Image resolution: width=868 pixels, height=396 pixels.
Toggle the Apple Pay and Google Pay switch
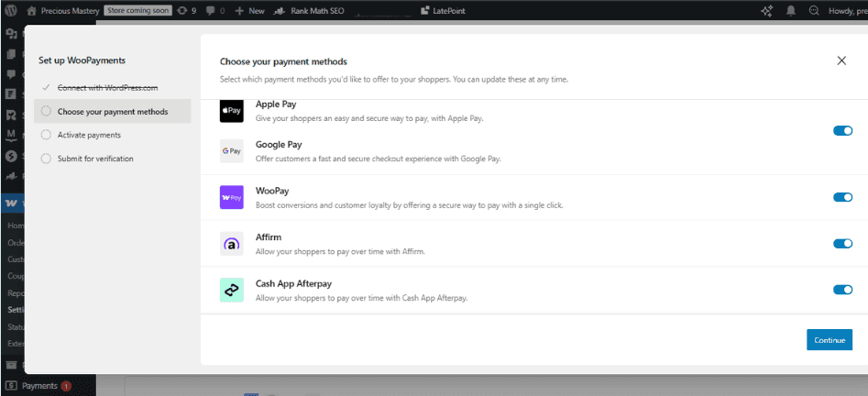842,131
